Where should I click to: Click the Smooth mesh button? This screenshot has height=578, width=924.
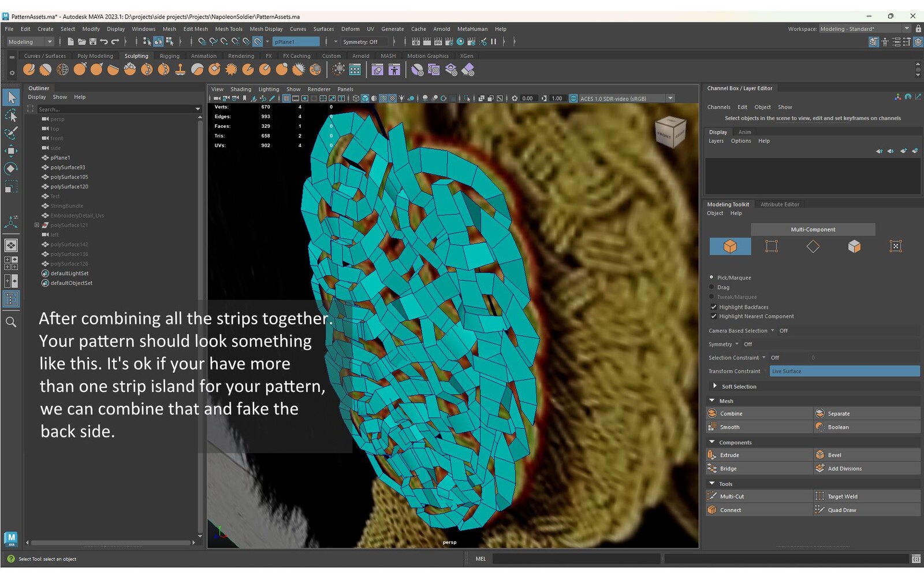coord(759,427)
